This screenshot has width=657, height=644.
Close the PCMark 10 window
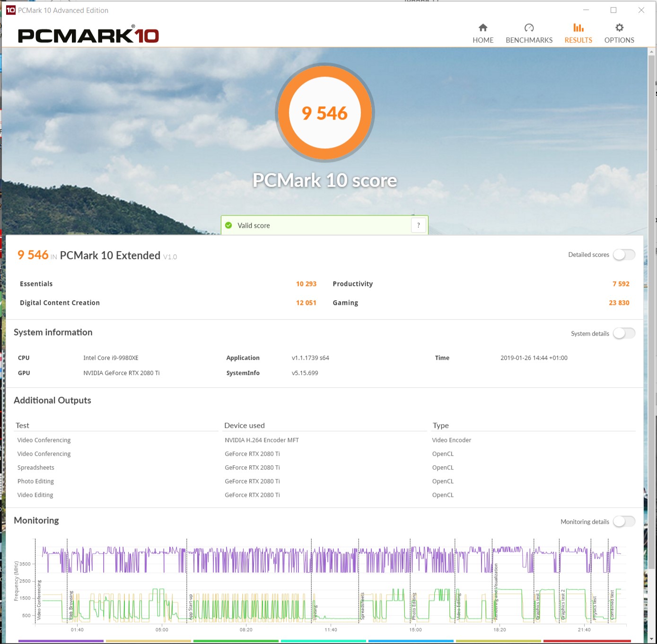tap(641, 10)
